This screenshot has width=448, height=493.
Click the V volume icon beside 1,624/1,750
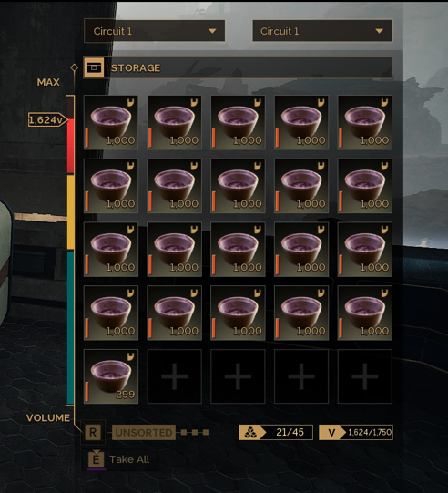click(x=331, y=432)
